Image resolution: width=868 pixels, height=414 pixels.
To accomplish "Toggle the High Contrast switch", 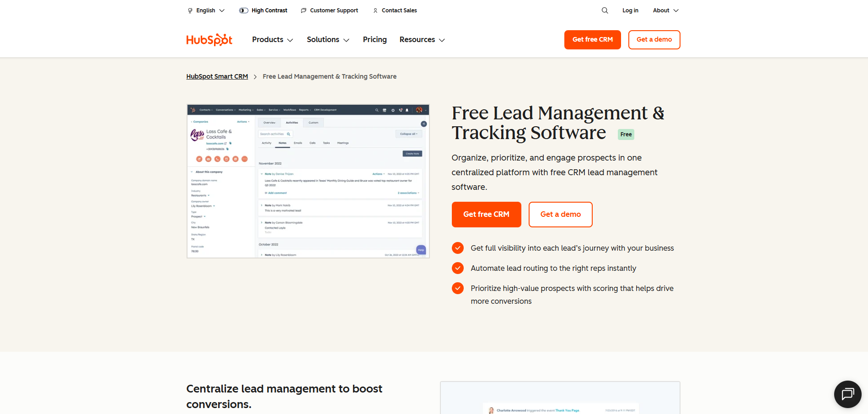I will point(244,11).
